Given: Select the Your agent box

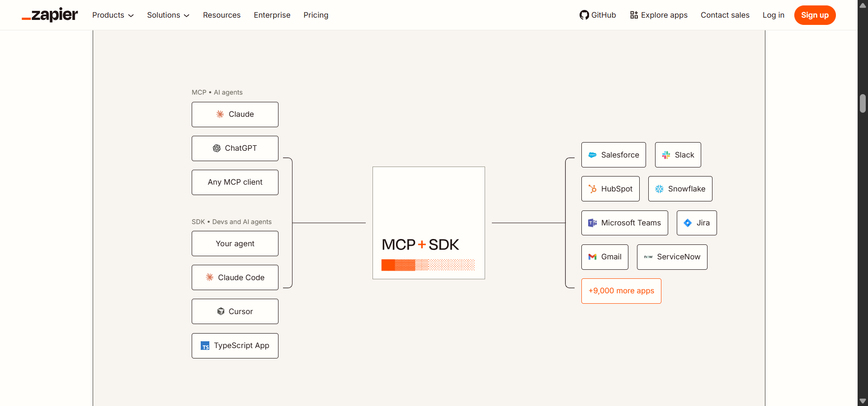Looking at the screenshot, I should click(x=235, y=244).
